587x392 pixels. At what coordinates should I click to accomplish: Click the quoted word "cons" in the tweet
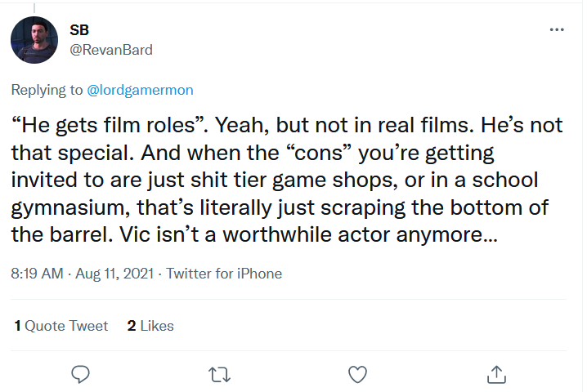319,153
